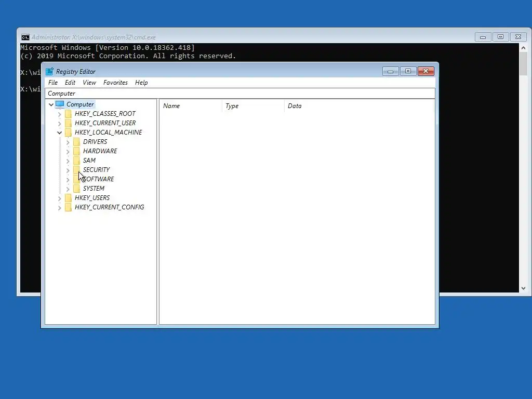Minimize the Registry Editor window
This screenshot has height=399, width=532.
[x=391, y=71]
